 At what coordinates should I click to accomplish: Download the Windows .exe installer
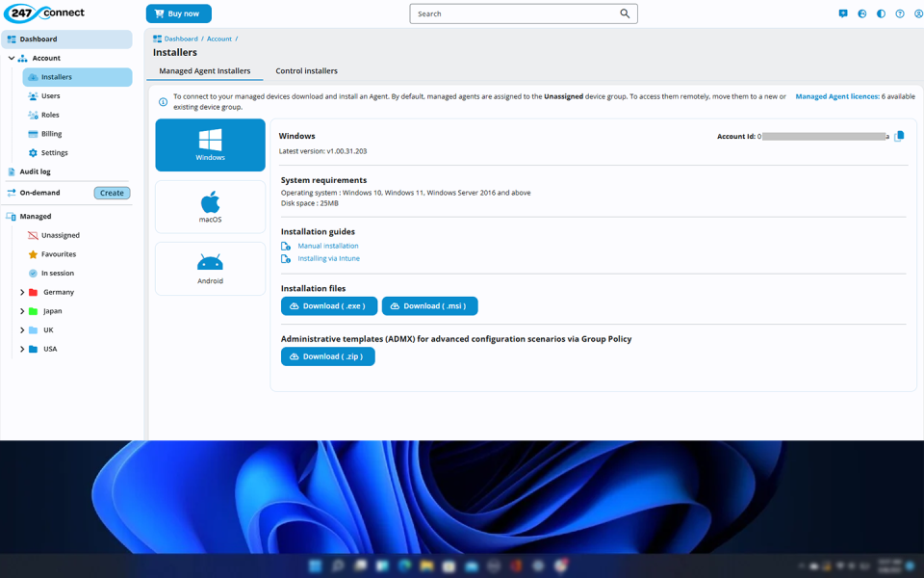tap(328, 305)
